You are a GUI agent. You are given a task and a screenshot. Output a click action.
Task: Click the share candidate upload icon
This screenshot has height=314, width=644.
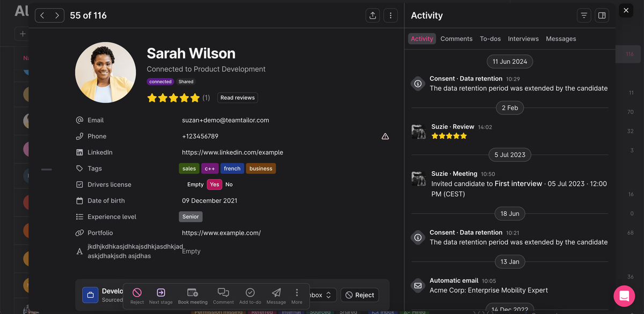pyautogui.click(x=373, y=16)
